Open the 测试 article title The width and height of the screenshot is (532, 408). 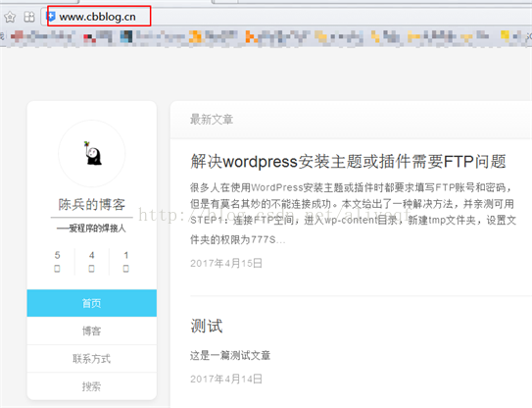click(207, 327)
